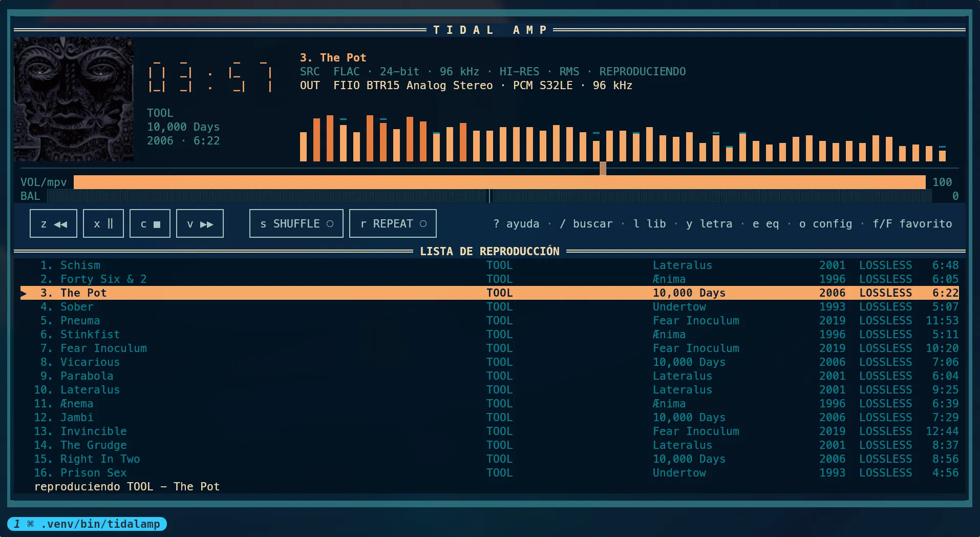Screen dimensions: 980x537
Task: Select track 9. Parabola
Action: [489, 376]
